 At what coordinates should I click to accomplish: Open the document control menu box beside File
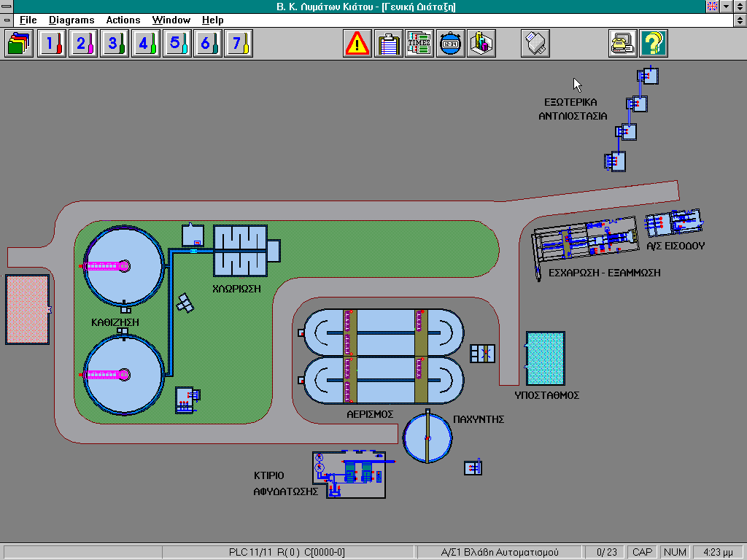pyautogui.click(x=7, y=20)
